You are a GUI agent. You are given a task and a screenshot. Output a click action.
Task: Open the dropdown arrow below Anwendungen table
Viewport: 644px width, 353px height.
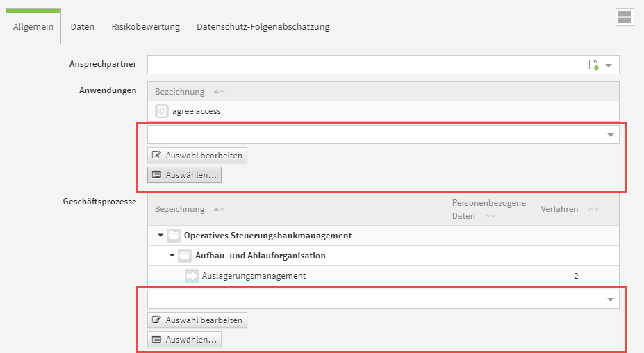click(x=611, y=135)
